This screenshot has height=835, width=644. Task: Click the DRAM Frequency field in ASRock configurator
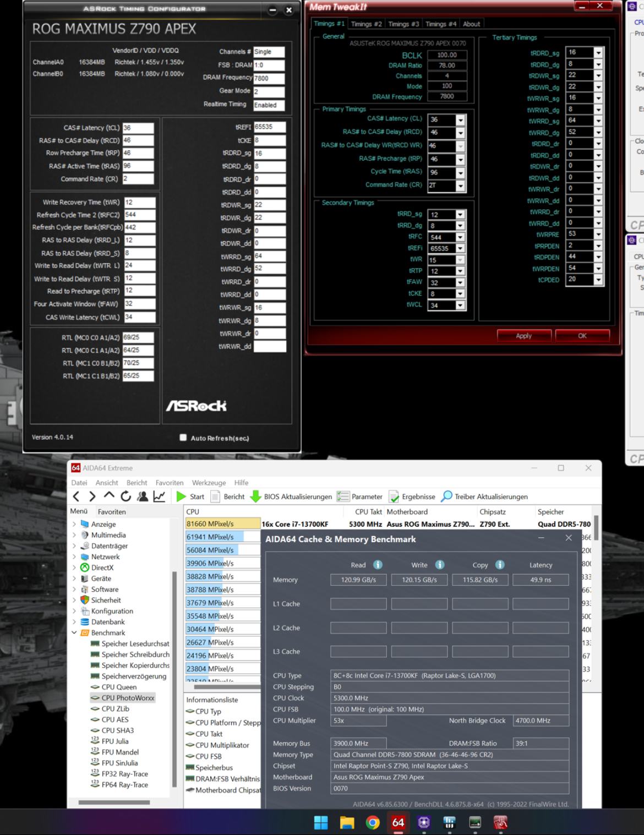pos(269,78)
